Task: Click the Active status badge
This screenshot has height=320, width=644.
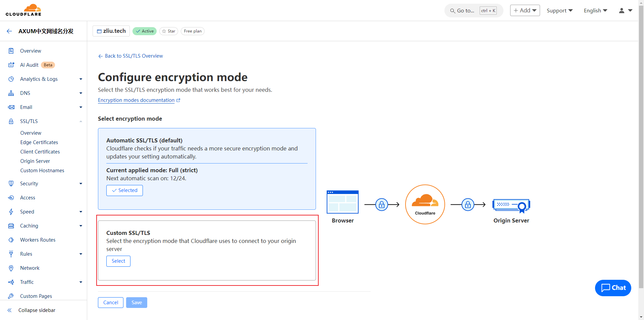Action: [145, 31]
